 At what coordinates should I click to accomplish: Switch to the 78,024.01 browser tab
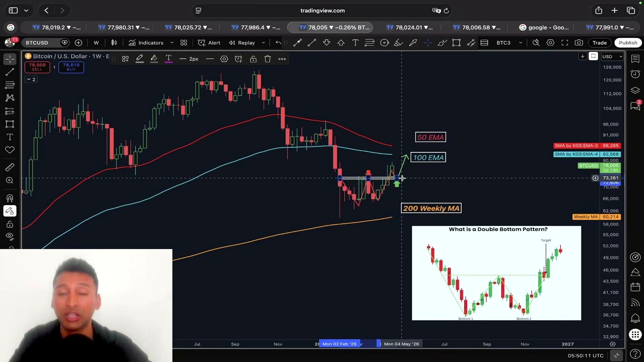[x=409, y=27]
